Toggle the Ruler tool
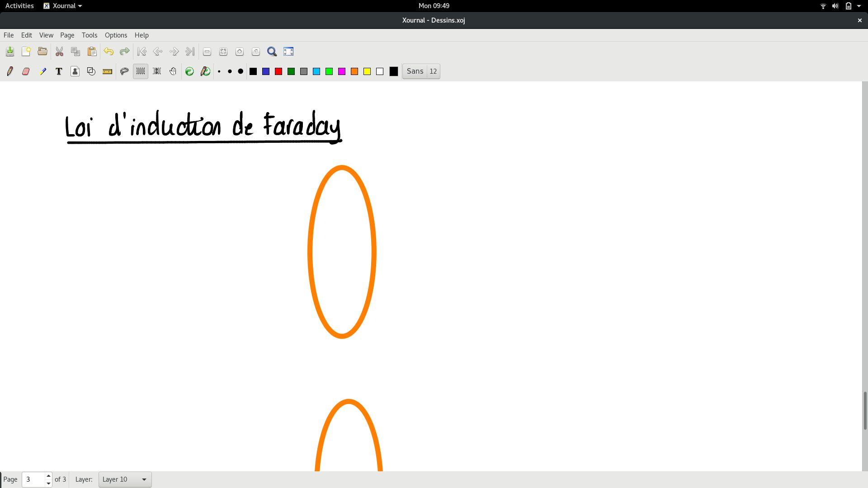This screenshot has height=488, width=868. (107, 71)
